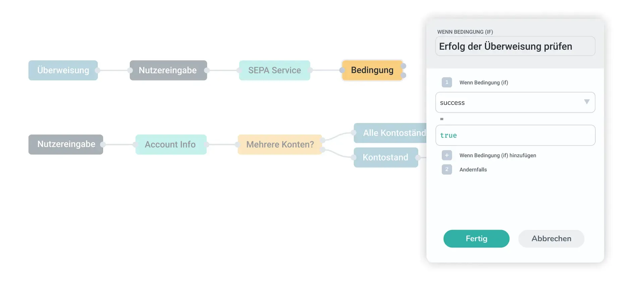Select the Account Info node
Viewport: 644px width, 286px height.
(x=170, y=145)
